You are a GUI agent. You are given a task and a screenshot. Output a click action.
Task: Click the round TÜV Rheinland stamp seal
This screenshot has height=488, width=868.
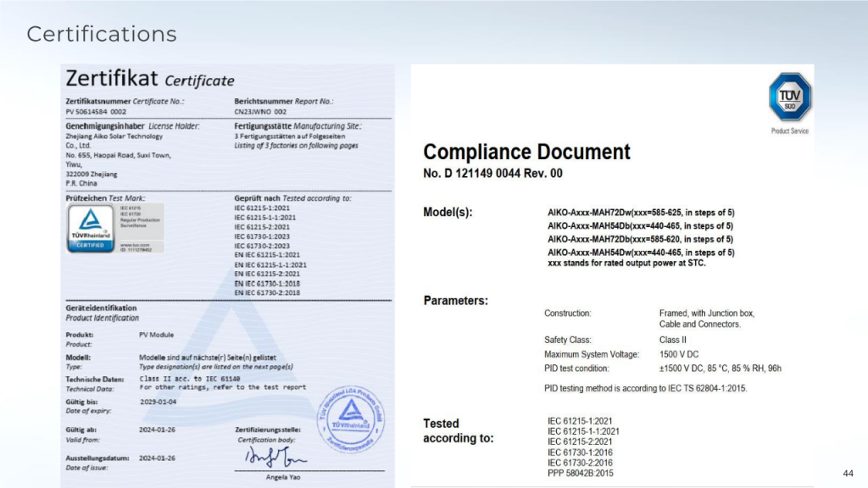350,419
